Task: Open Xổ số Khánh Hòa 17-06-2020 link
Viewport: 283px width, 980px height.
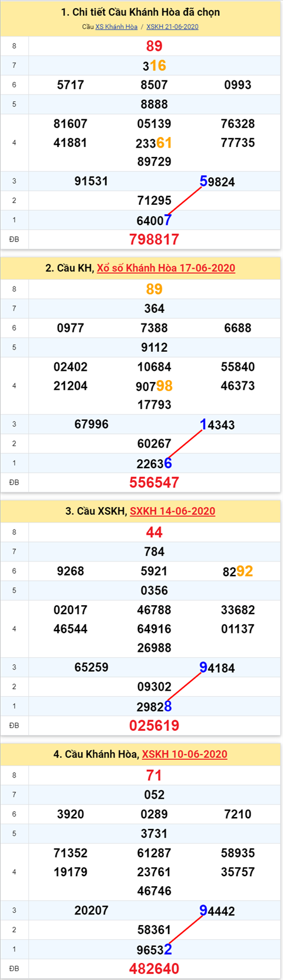Action: (x=166, y=268)
